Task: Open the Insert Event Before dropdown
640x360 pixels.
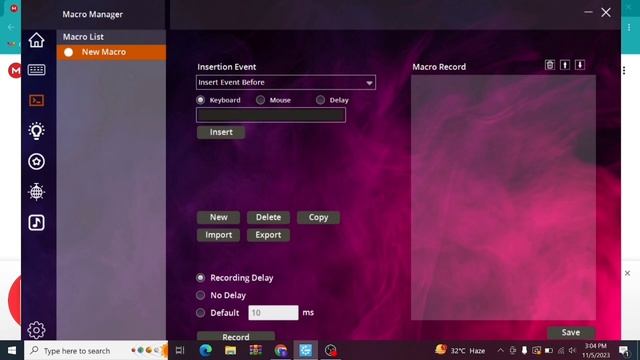Action: [286, 82]
